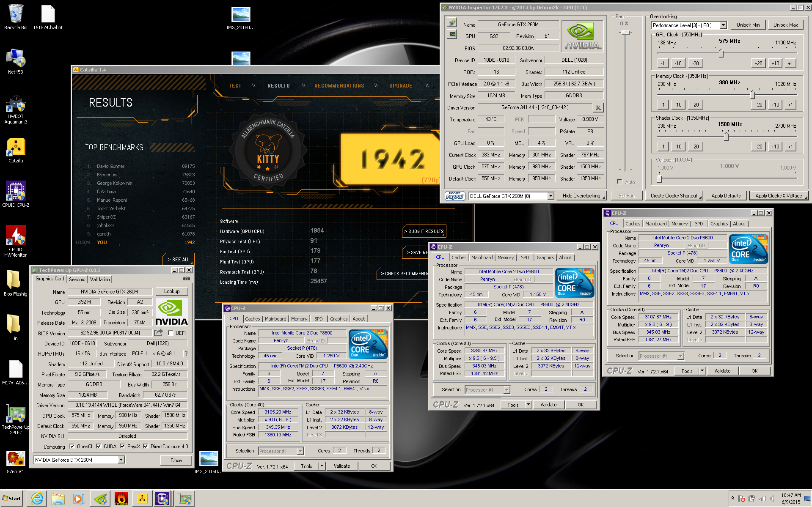Open the Net453 desktop icon

pos(16,61)
